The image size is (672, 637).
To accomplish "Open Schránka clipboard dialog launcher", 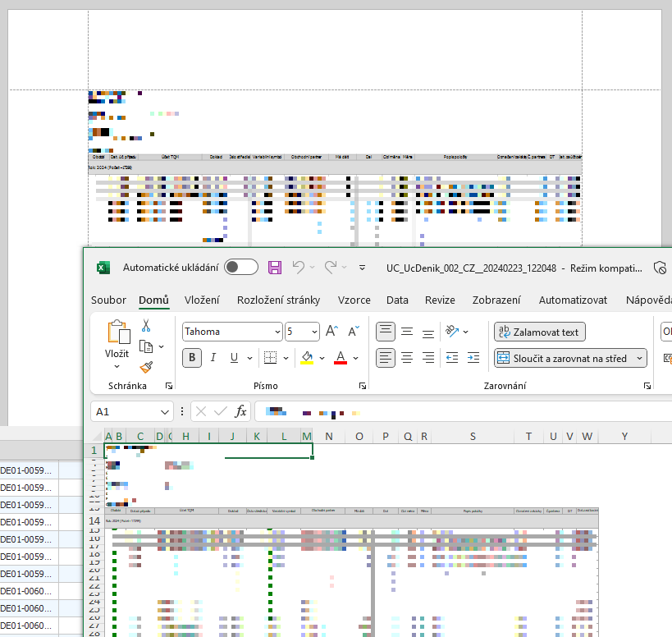I will (169, 386).
